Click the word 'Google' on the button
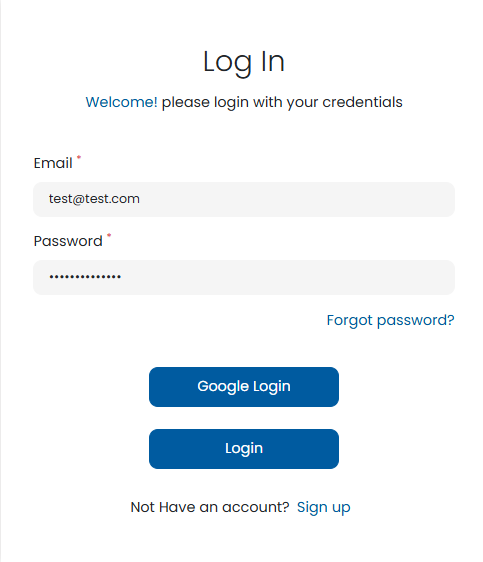 point(223,387)
